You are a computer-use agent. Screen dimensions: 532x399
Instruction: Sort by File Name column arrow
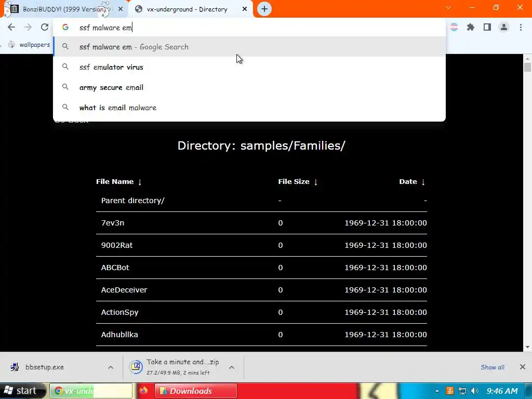tap(139, 182)
